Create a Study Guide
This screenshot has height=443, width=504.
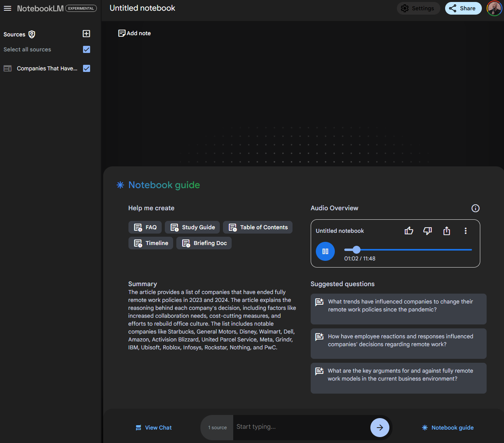192,227
